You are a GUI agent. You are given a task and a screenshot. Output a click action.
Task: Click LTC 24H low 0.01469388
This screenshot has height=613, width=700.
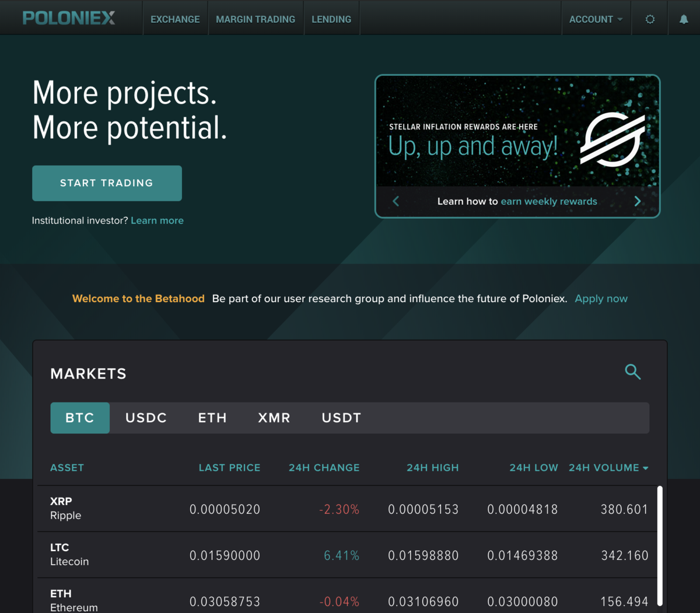523,555
